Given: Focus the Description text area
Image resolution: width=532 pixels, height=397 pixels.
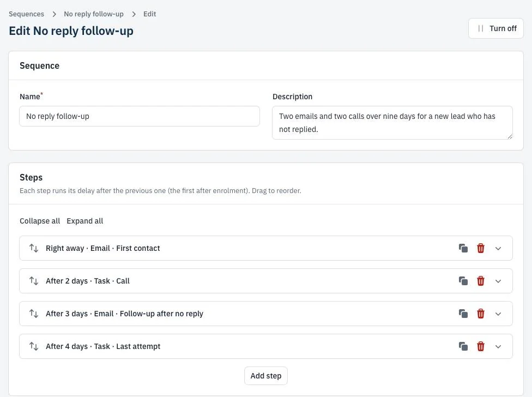Looking at the screenshot, I should (x=392, y=123).
